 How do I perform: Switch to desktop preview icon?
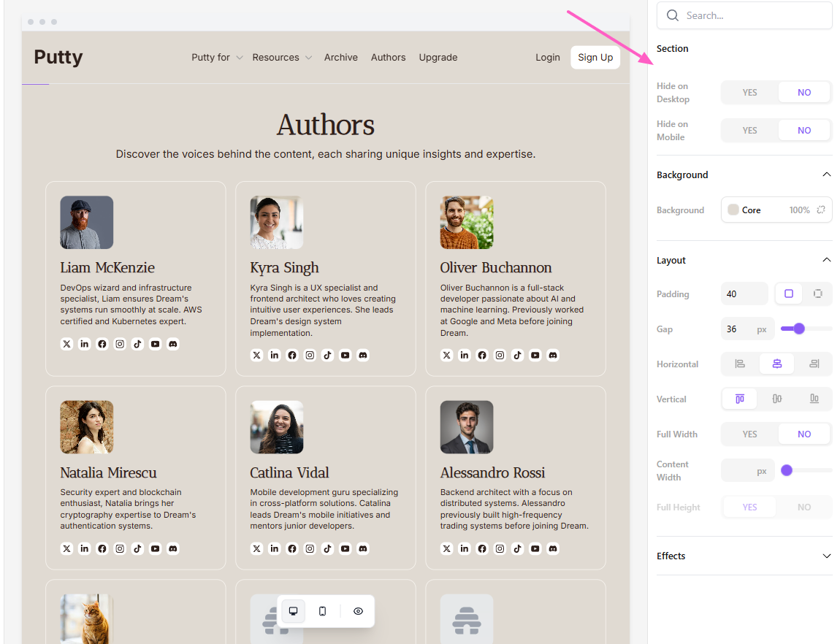coord(294,611)
